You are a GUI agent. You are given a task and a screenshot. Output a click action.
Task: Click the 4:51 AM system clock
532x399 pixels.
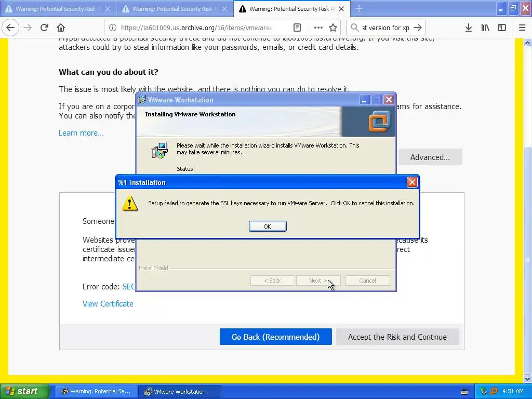(x=513, y=391)
